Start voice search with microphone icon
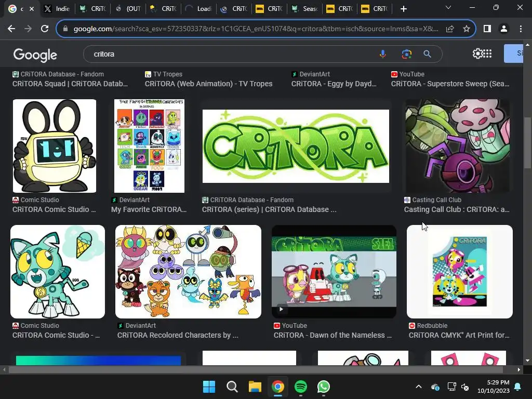 (x=383, y=54)
